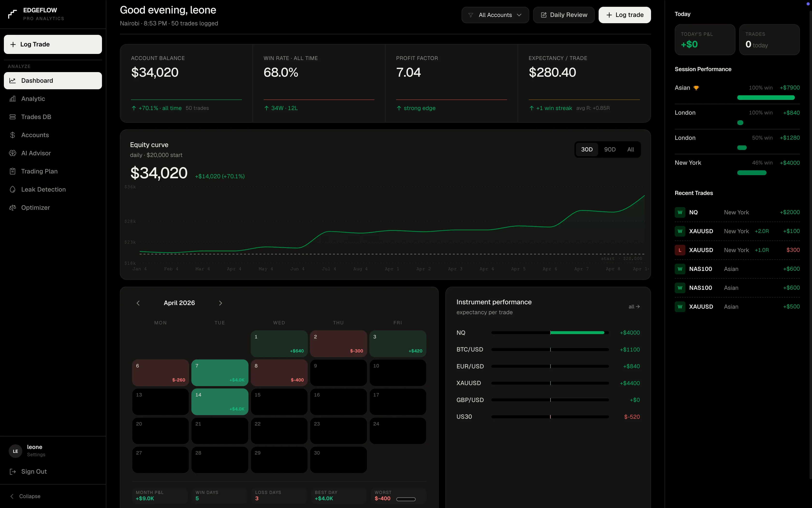Click the filter funnel icon in All Accounts

[471, 15]
